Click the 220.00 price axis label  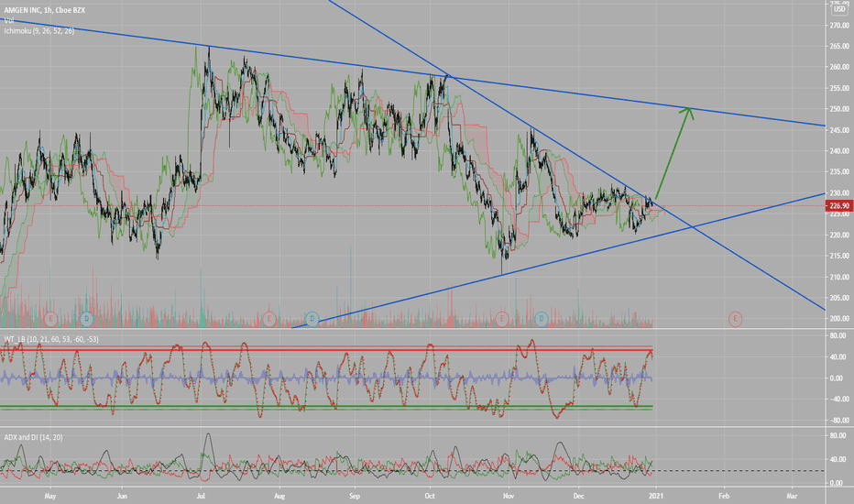click(839, 235)
